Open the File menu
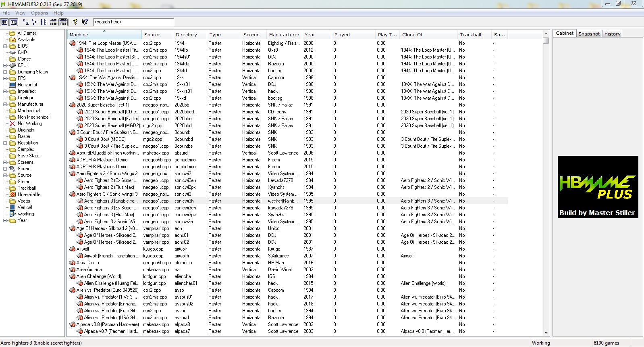 pos(6,13)
